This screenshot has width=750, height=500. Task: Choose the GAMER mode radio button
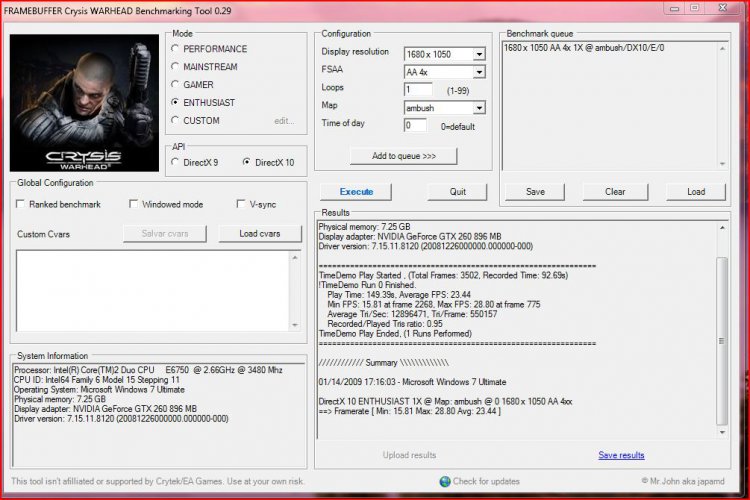click(175, 85)
